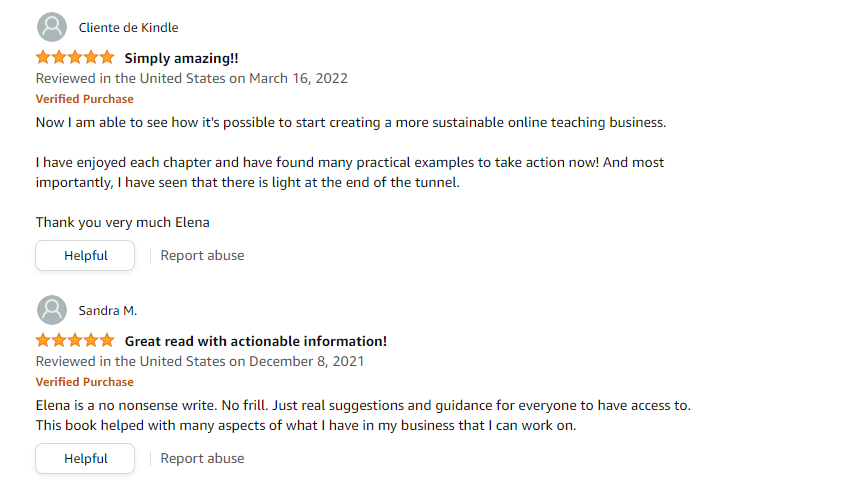Open the Cliente de Kindle reviewer profile name
Viewport: 858px width, 491px height.
coord(128,27)
